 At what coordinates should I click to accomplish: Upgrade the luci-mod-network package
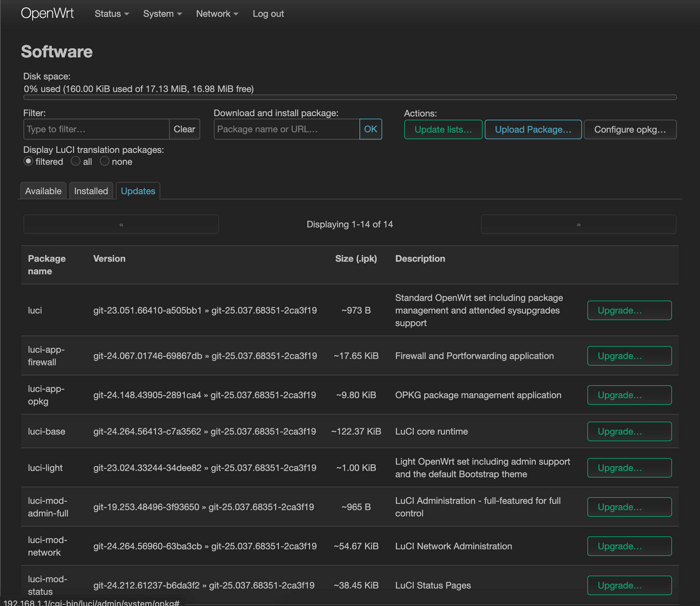(x=629, y=546)
